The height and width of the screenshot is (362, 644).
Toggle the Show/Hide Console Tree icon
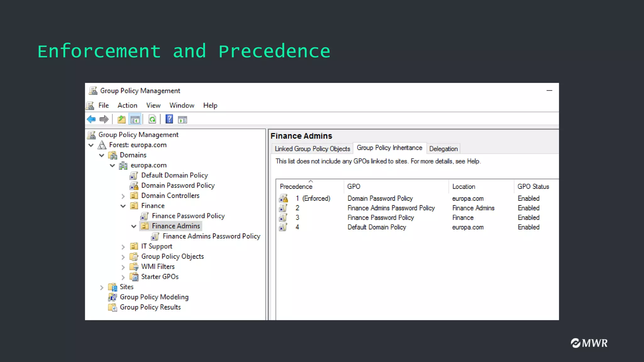(135, 119)
